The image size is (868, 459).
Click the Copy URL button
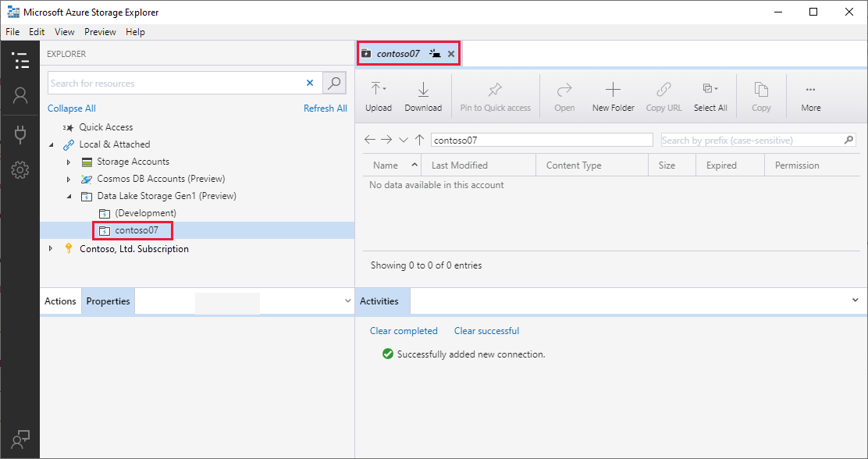(663, 96)
